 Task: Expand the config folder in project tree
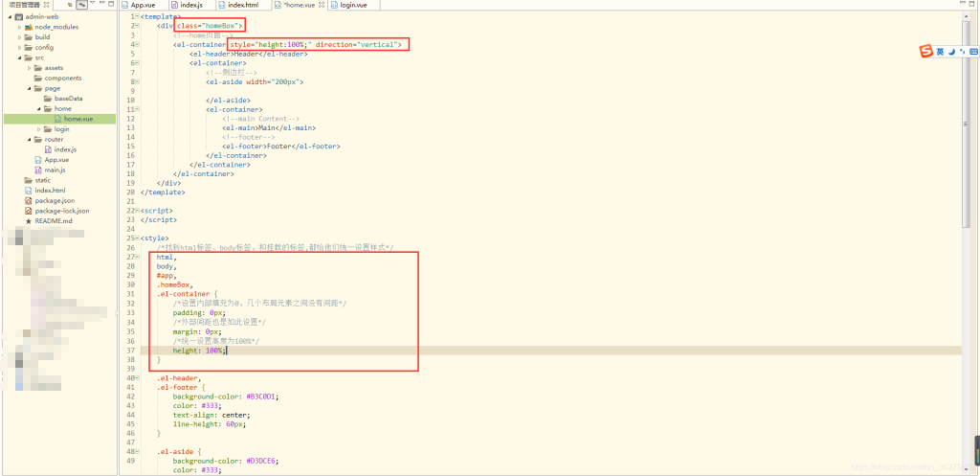pos(19,47)
